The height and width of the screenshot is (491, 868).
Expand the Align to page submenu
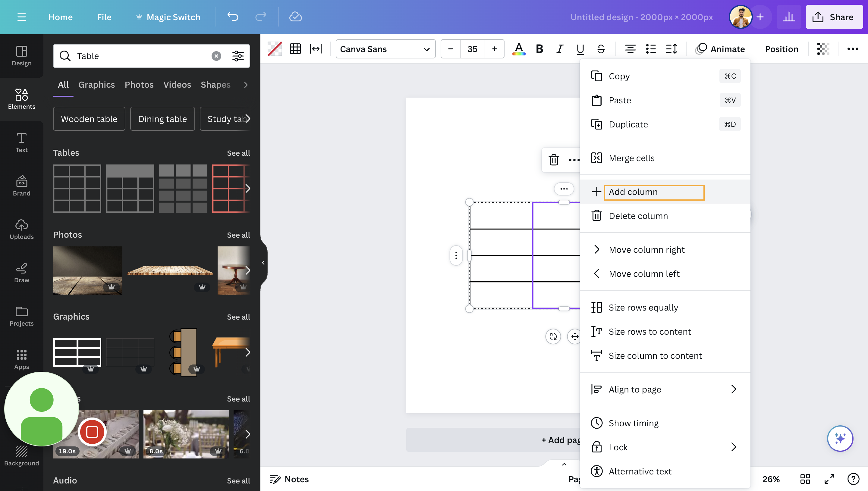pyautogui.click(x=732, y=389)
